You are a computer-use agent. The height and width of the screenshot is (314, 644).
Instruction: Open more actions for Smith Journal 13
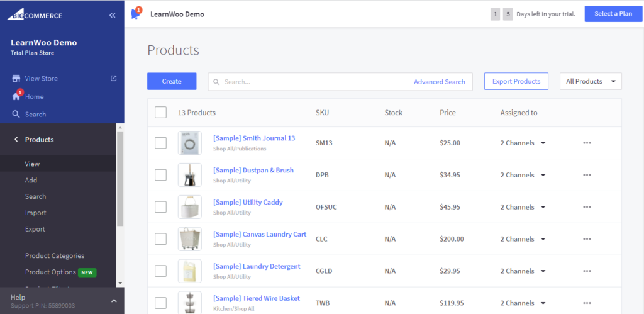pos(587,143)
